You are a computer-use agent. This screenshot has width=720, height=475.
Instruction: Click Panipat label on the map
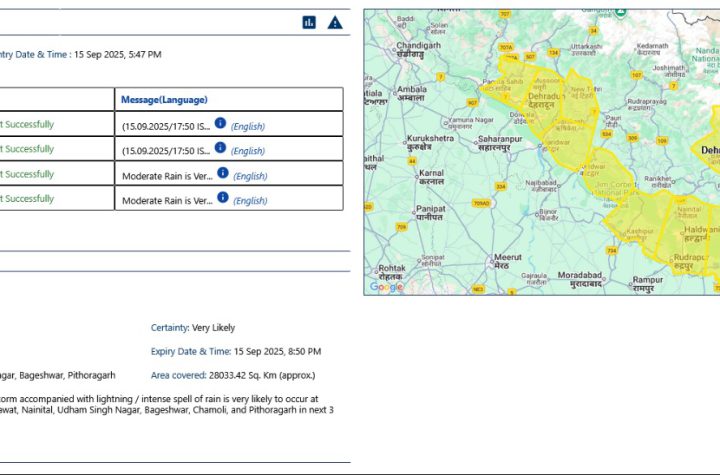[431, 213]
